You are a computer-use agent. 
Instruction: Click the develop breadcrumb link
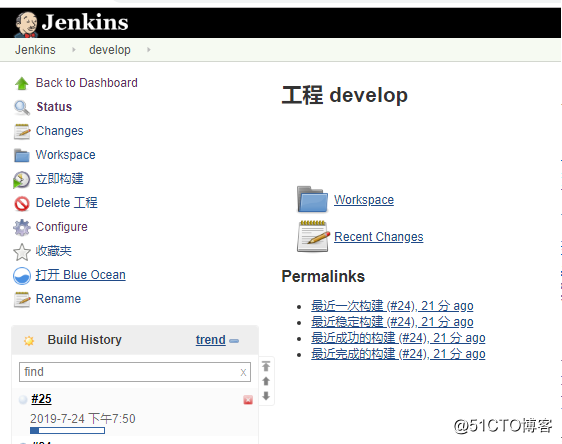click(110, 49)
